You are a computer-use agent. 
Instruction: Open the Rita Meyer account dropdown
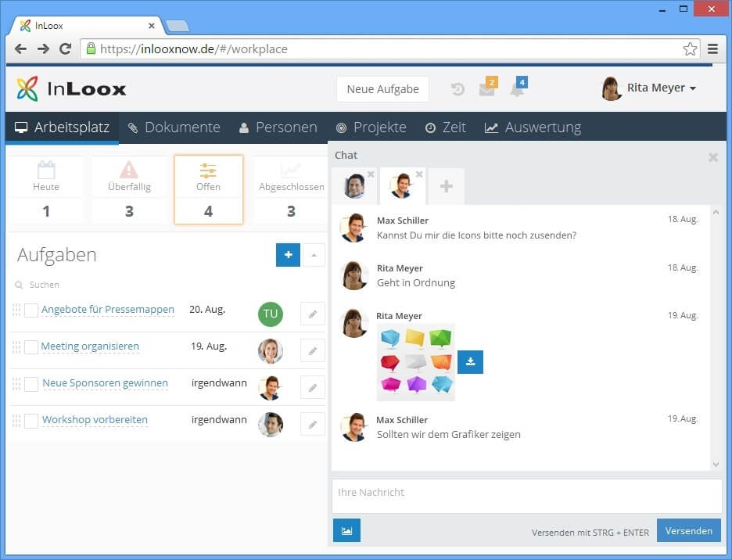pos(651,88)
